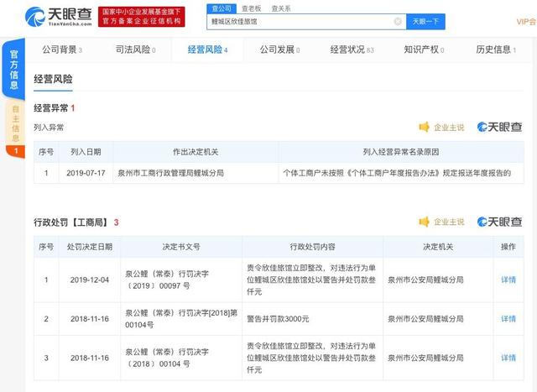Open the 公司背景 tab
537x392 pixels.
tap(62, 50)
